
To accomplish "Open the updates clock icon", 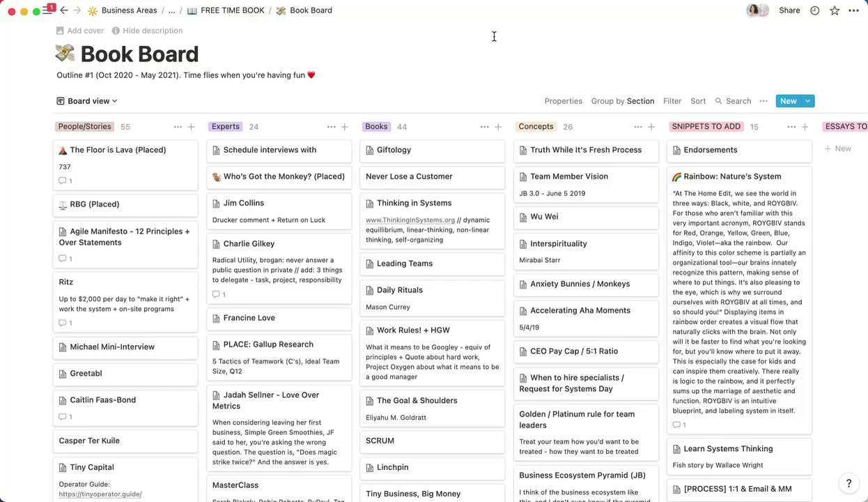I will click(x=815, y=10).
